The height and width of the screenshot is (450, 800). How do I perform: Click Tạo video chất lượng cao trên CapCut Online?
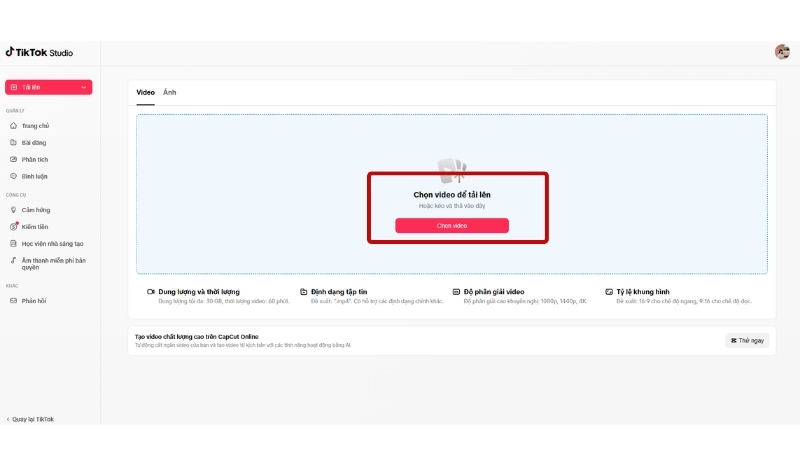196,336
